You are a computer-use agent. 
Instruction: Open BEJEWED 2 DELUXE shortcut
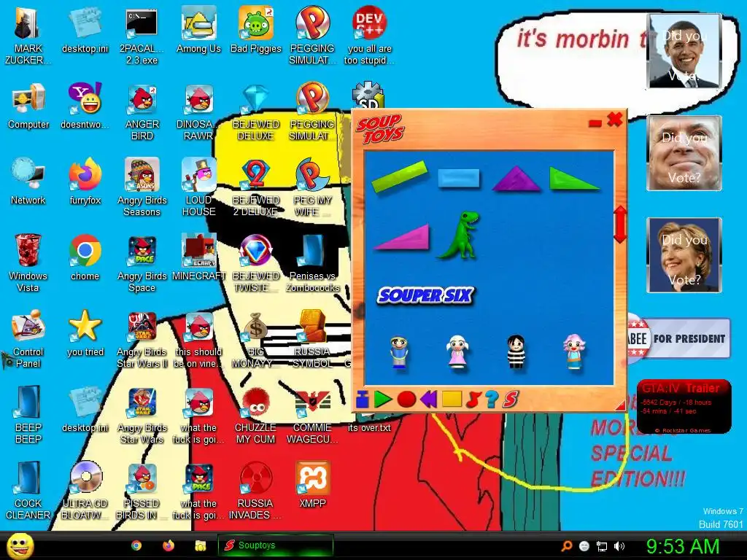[x=256, y=187]
